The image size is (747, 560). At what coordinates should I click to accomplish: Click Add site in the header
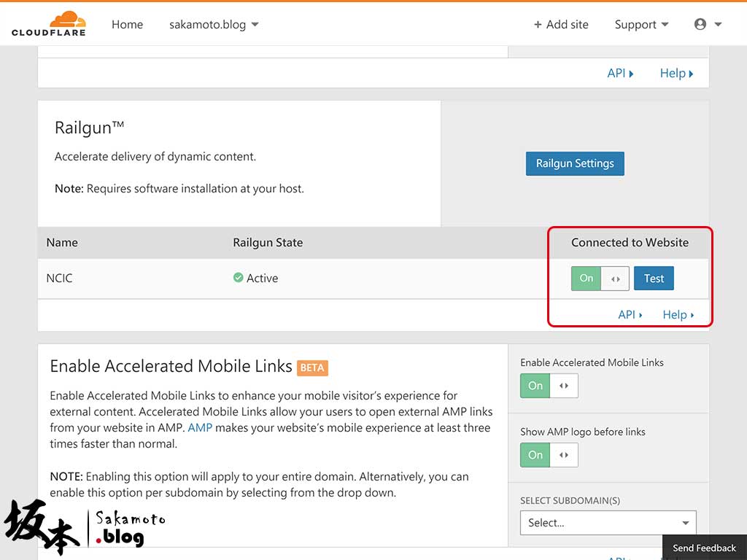[561, 24]
